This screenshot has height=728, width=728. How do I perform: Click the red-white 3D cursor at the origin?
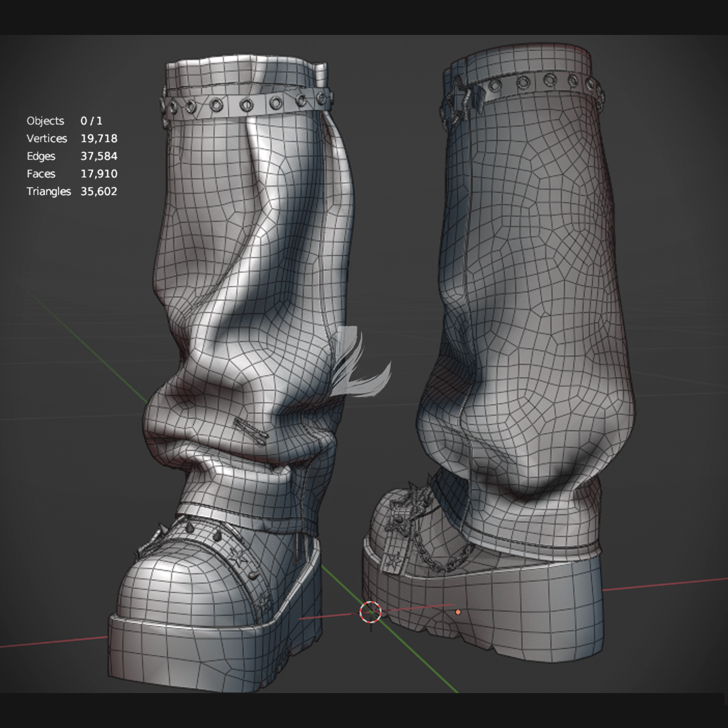coord(370,612)
